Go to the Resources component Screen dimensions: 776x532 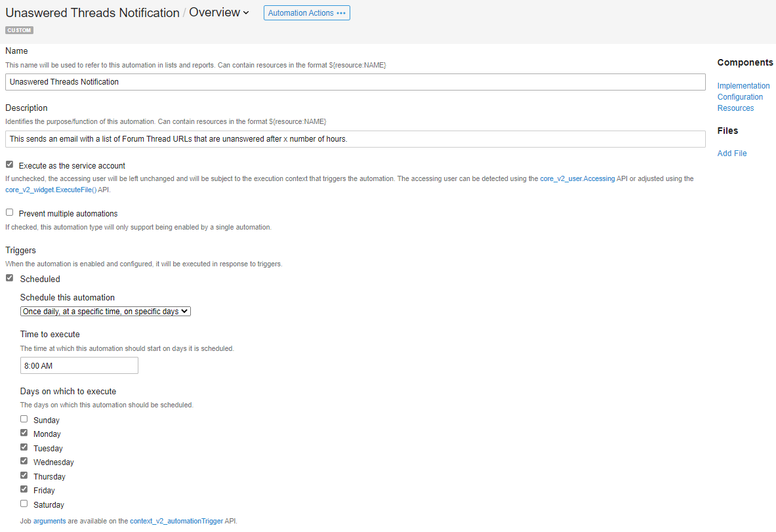tap(735, 108)
